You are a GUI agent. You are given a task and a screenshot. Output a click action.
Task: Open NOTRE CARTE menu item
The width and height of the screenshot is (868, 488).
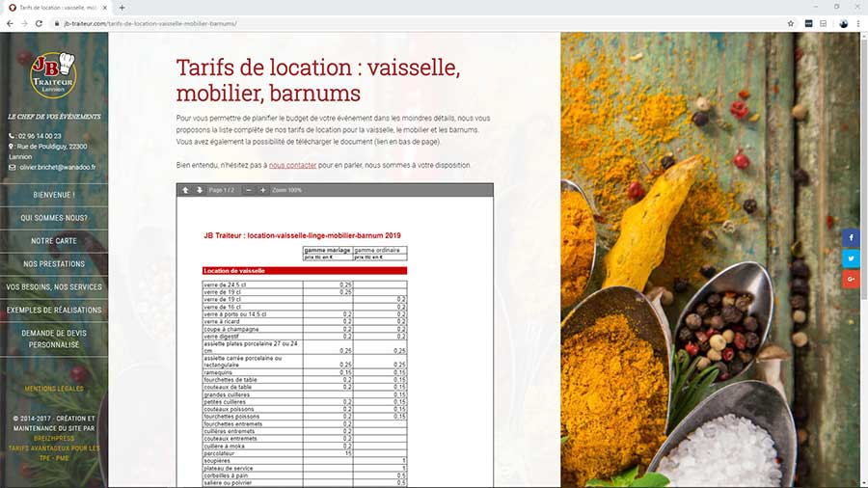pyautogui.click(x=54, y=241)
